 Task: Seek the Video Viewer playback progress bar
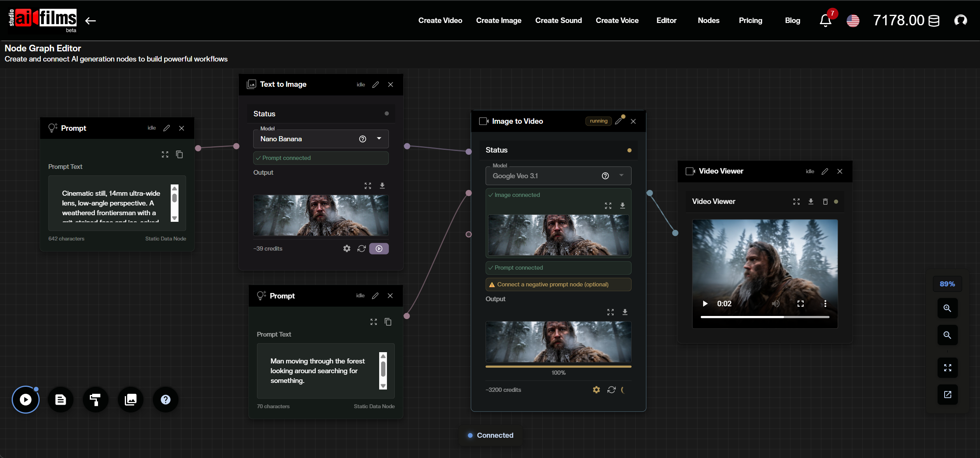pyautogui.click(x=765, y=317)
